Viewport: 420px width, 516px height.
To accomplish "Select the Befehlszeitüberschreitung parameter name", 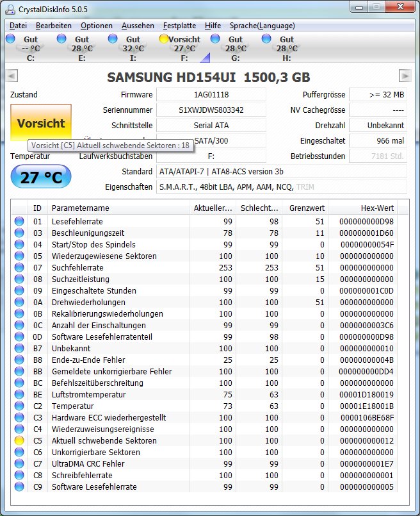I will [x=97, y=383].
